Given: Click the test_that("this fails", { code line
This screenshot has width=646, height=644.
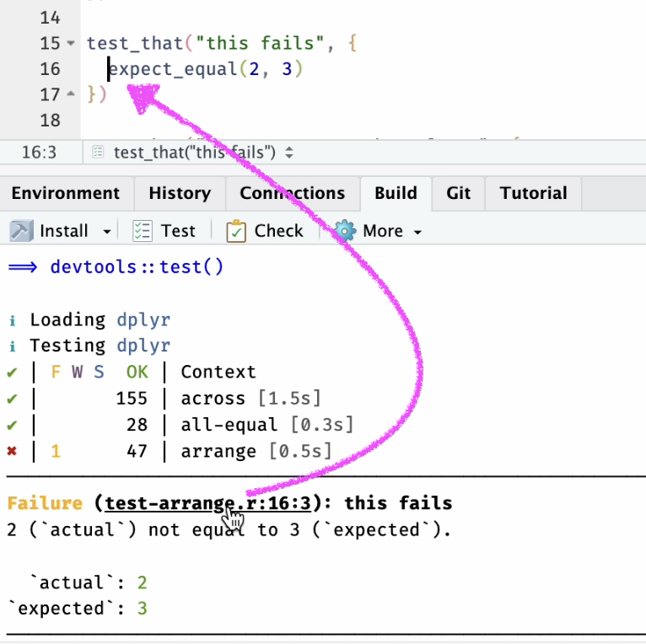Looking at the screenshot, I should coord(222,43).
